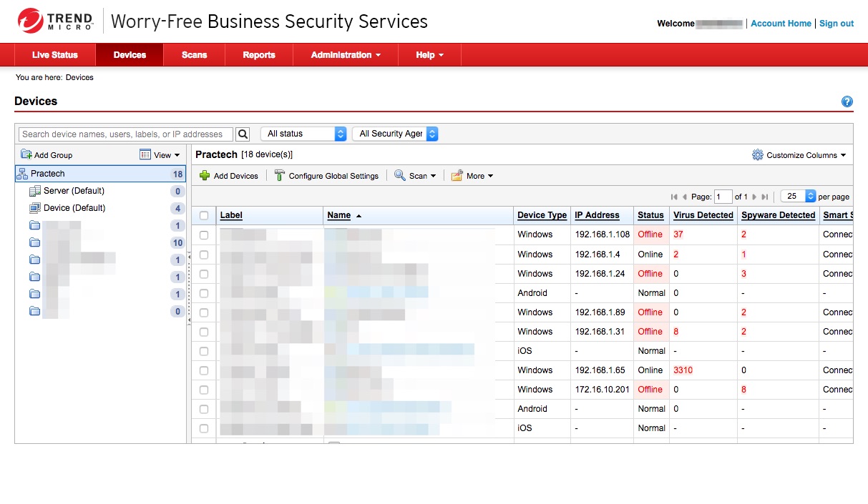This screenshot has width=868, height=504.
Task: Click the Add Group folder icon
Action: [26, 154]
